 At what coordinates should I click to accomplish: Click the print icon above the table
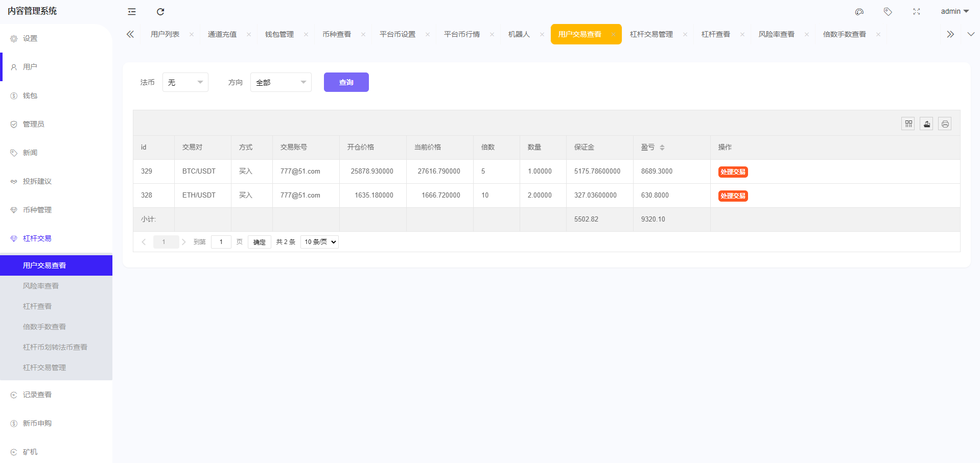[x=945, y=124]
